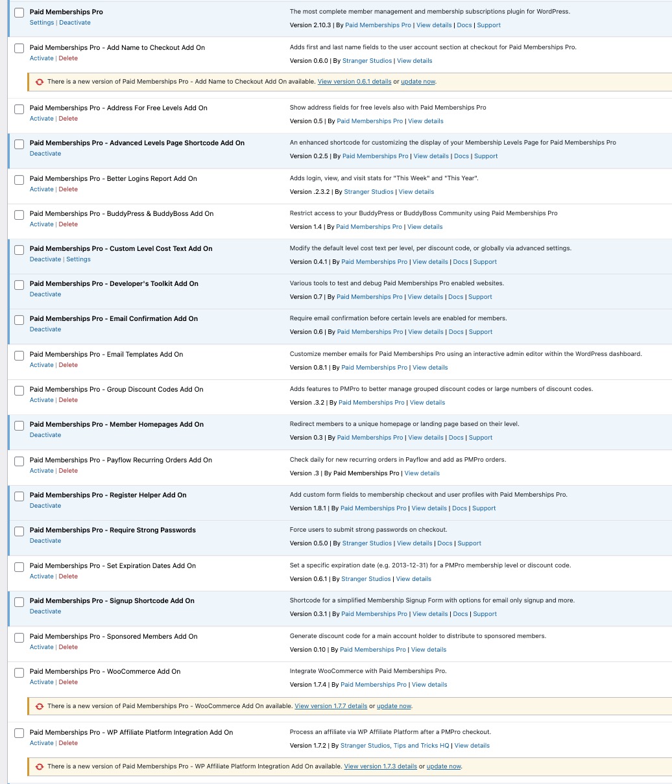View details of Email Templates Add On
Image resolution: width=672 pixels, height=784 pixels.
pos(430,368)
